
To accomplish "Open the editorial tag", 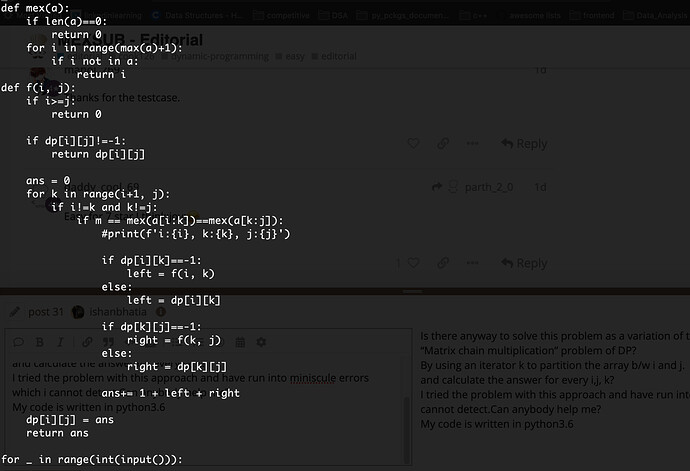I will [334, 56].
